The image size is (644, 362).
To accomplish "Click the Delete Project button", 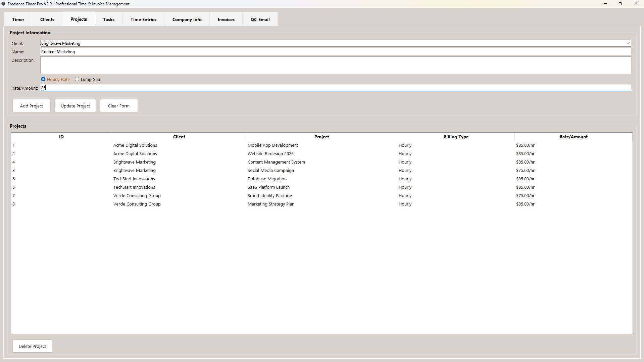I will click(32, 346).
